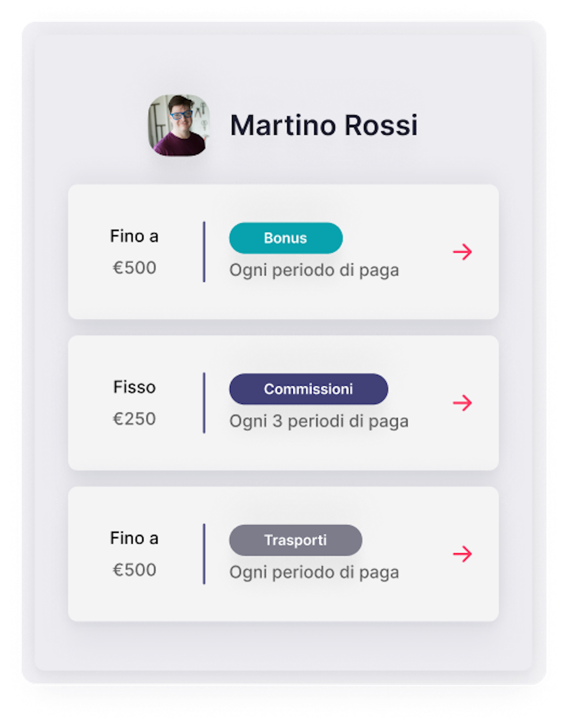Click the €500 amount in Trasporti card

click(134, 569)
